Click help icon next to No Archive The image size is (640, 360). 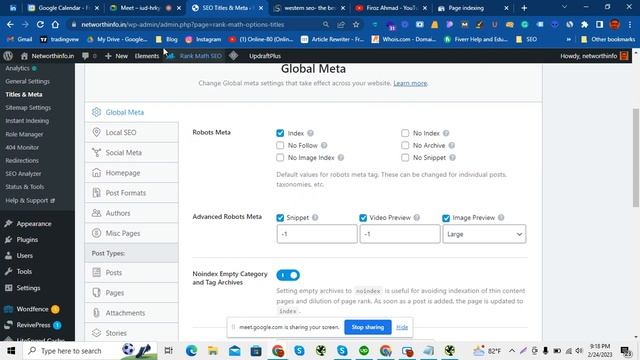452,145
